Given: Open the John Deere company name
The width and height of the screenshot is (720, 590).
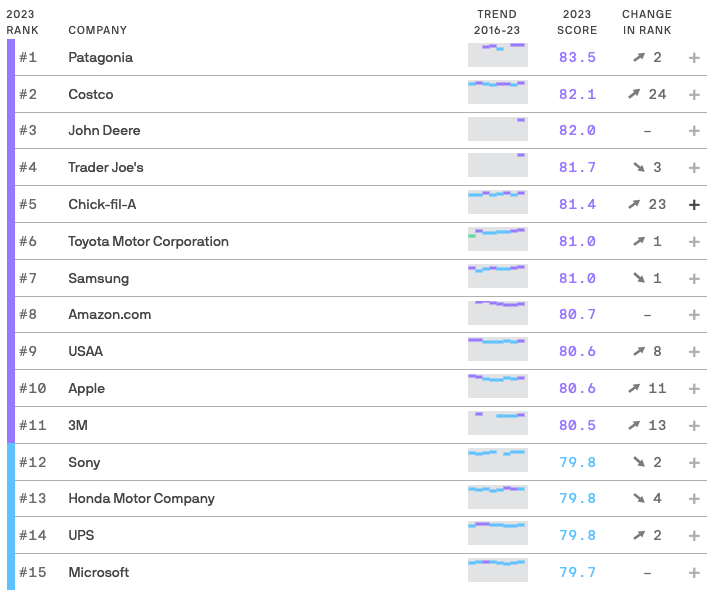Looking at the screenshot, I should (x=104, y=130).
